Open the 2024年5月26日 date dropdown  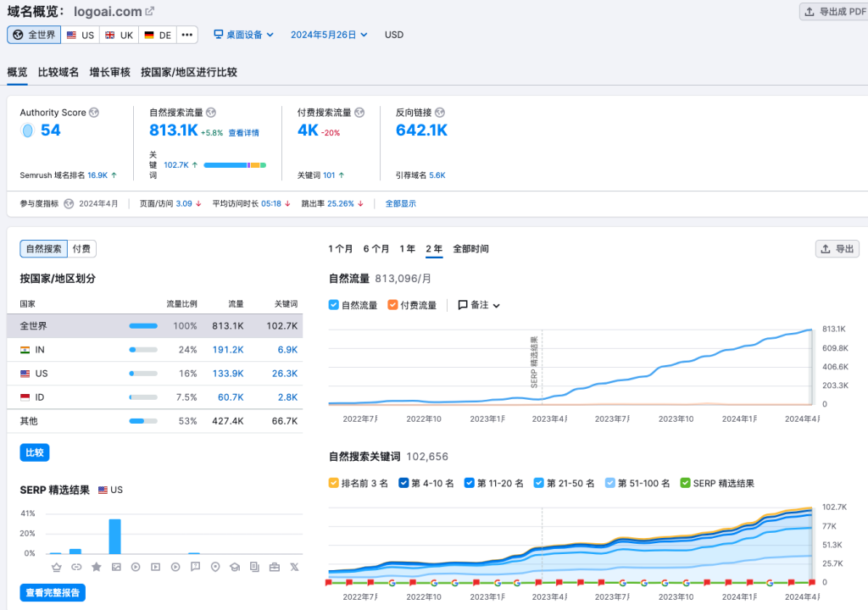pos(329,35)
